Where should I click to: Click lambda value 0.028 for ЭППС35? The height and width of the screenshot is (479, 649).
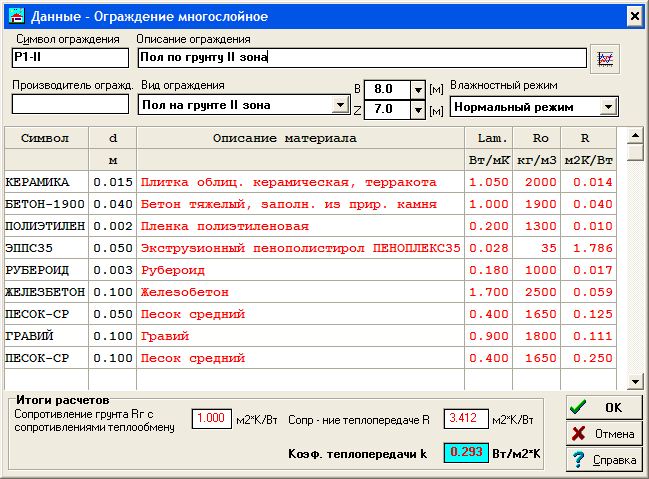tap(489, 248)
